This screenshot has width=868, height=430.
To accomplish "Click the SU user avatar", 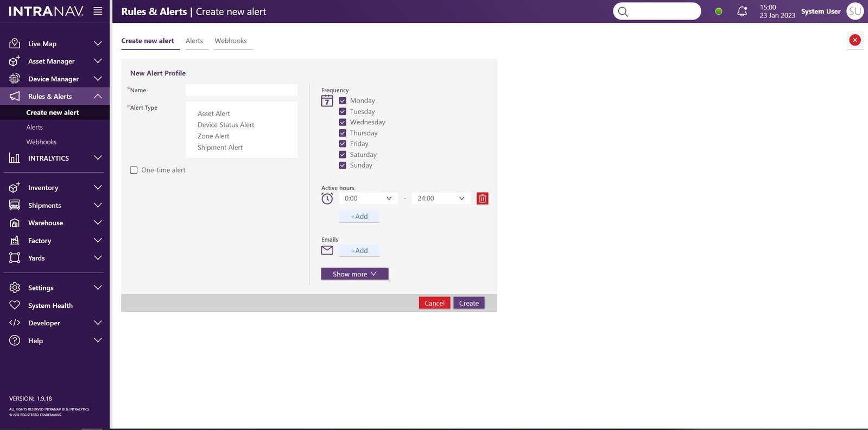I will [x=854, y=11].
